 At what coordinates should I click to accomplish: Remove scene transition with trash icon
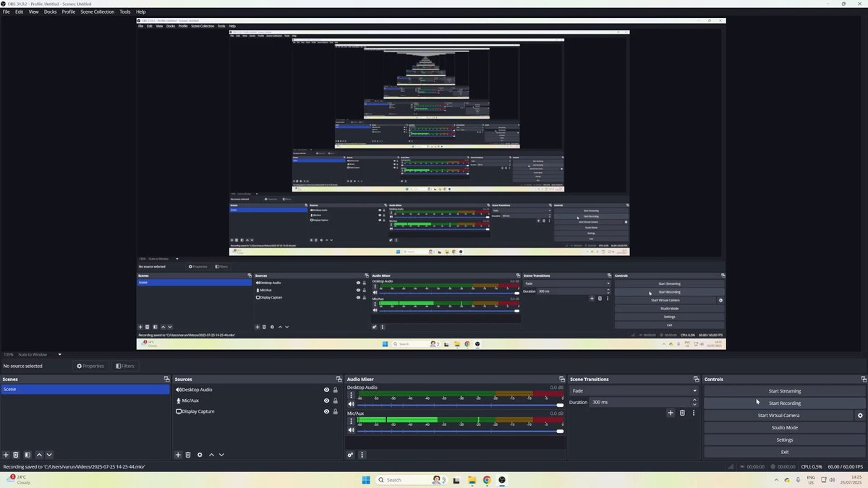[x=682, y=413]
